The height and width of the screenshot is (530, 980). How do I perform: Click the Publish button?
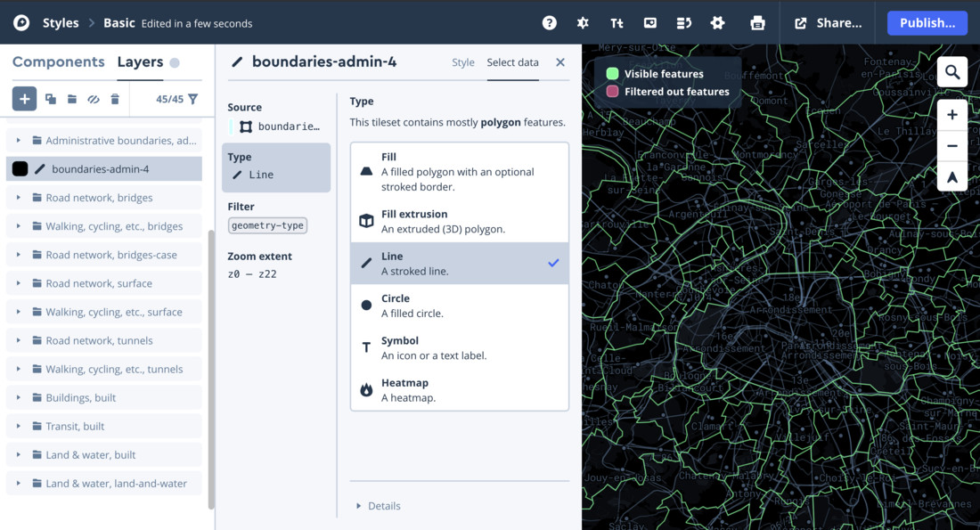tap(927, 22)
